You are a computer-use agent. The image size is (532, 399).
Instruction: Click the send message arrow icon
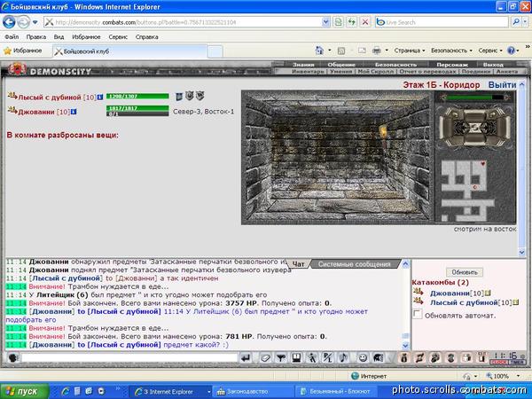(246, 357)
